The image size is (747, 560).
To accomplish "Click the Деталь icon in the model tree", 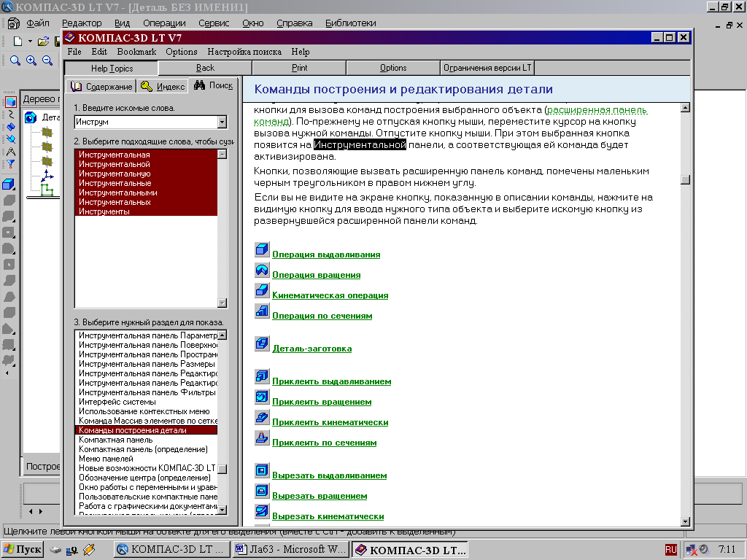I will coord(31,117).
